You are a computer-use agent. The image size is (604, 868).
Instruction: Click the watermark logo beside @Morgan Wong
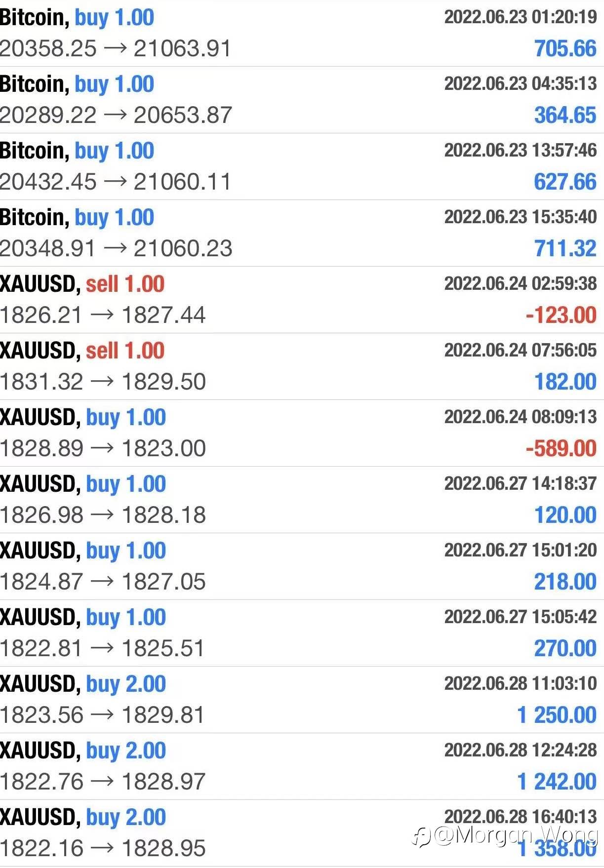coord(422,836)
